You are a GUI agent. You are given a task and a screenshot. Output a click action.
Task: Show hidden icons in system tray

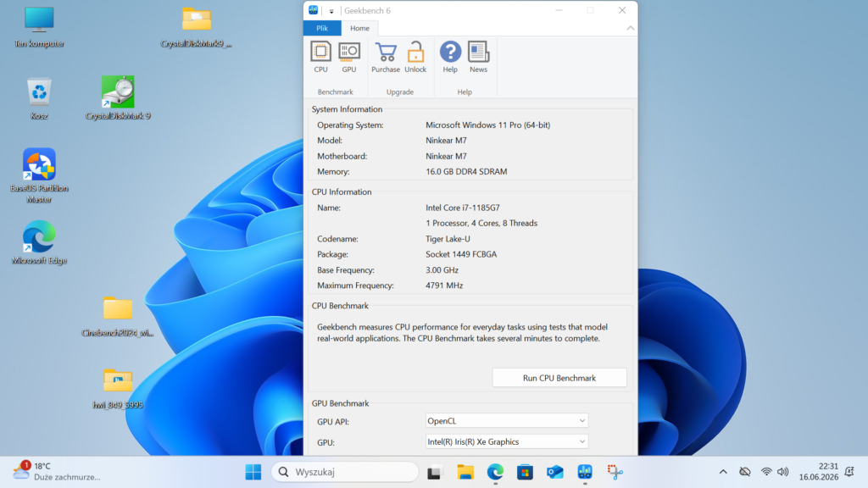[723, 472]
